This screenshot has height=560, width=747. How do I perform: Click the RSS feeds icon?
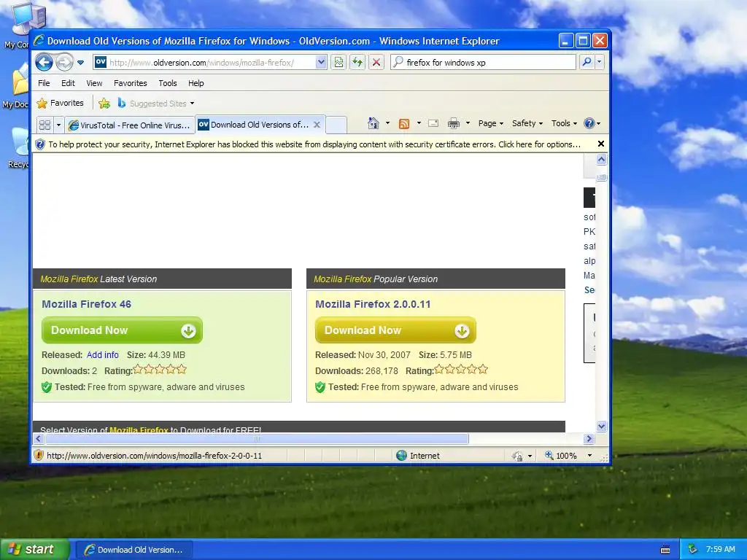point(404,124)
